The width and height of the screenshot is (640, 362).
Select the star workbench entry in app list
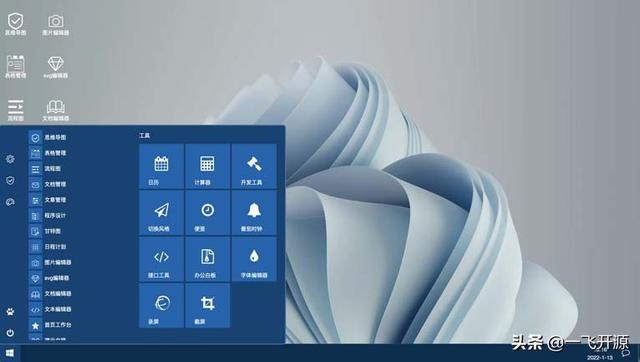point(51,325)
